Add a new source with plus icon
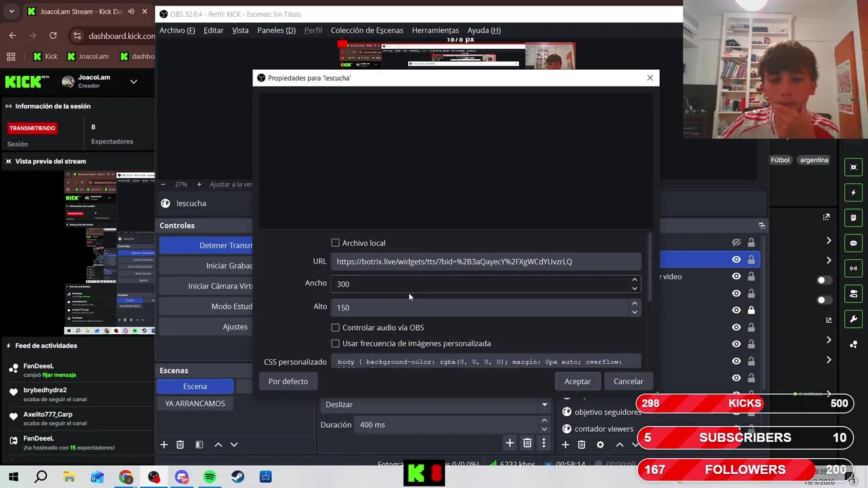 (x=565, y=445)
